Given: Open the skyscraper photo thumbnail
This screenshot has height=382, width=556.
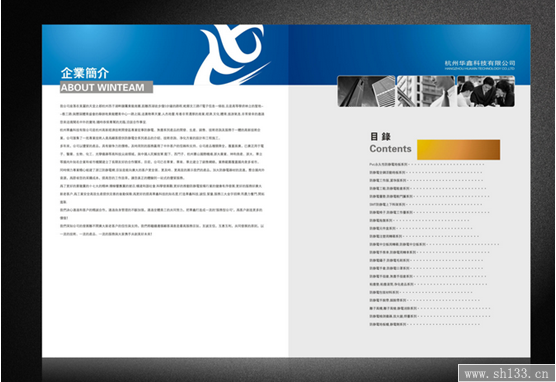Looking at the screenshot, I should [x=366, y=91].
